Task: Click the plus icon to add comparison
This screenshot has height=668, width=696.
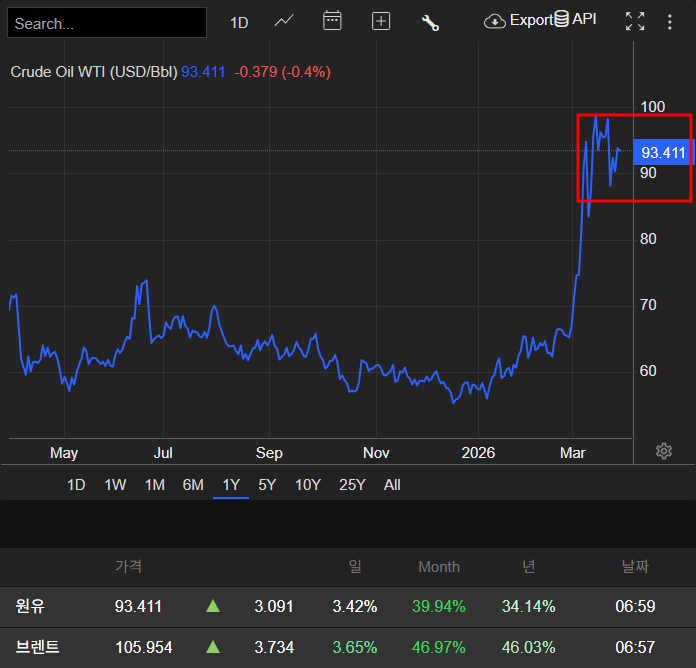Action: [381, 22]
